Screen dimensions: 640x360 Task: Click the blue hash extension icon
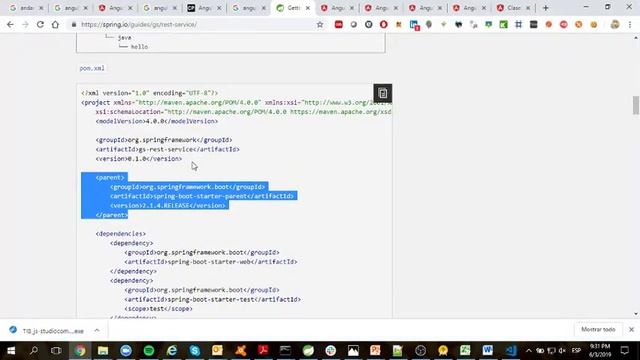point(518,24)
